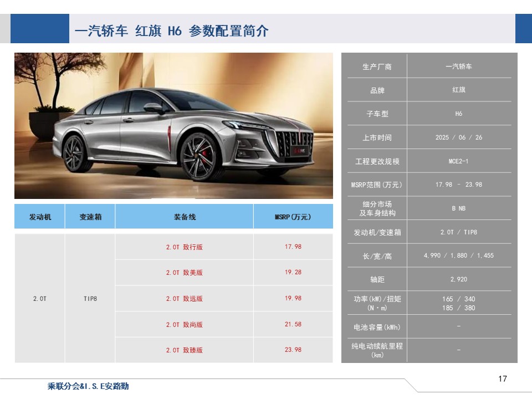Click the 轴距 label
The height and width of the screenshot is (399, 532).
[x=377, y=279]
